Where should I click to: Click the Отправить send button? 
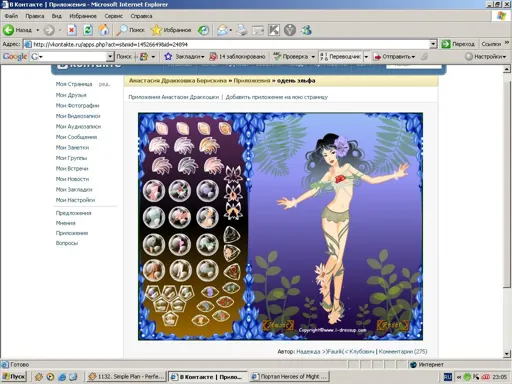[394, 57]
